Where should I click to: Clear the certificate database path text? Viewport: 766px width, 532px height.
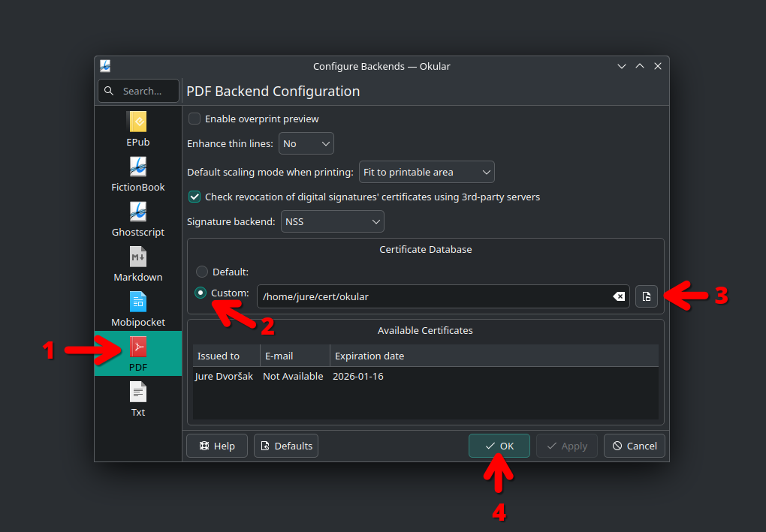[x=619, y=296]
